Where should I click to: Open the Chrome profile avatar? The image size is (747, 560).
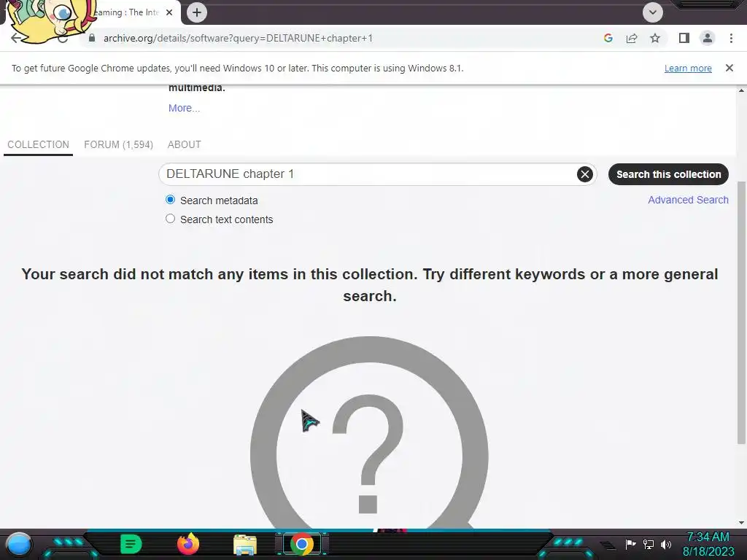708,38
